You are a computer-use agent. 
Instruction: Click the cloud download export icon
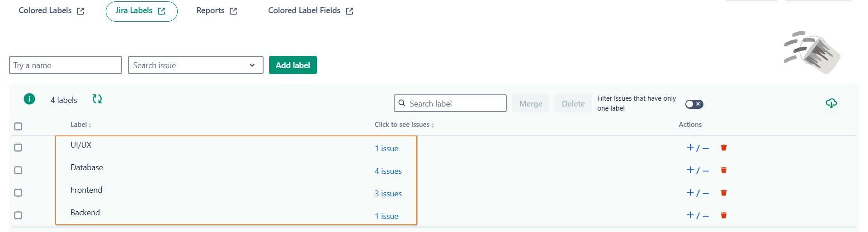[831, 103]
